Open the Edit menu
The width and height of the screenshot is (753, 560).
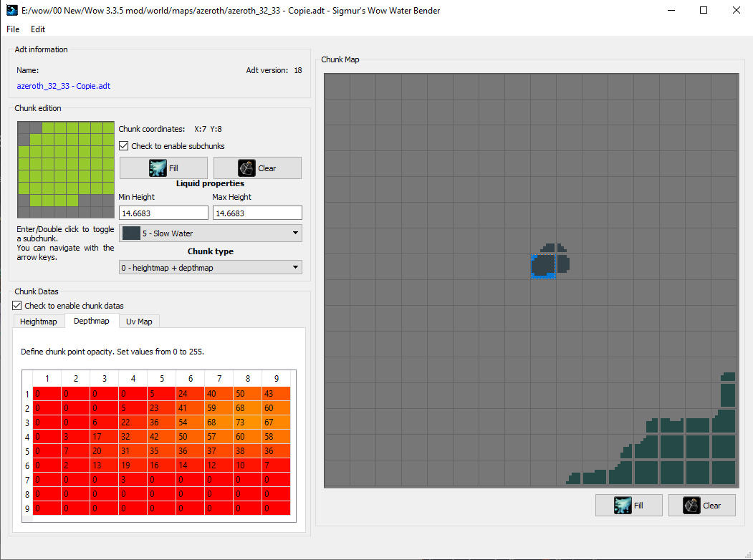[x=38, y=29]
